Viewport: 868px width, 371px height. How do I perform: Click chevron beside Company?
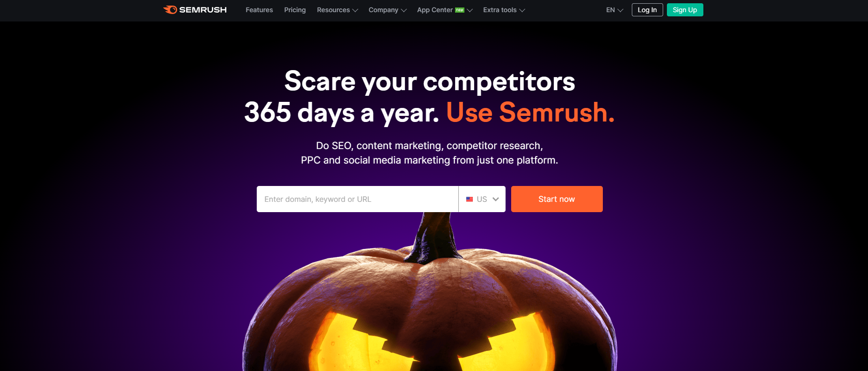click(x=404, y=10)
